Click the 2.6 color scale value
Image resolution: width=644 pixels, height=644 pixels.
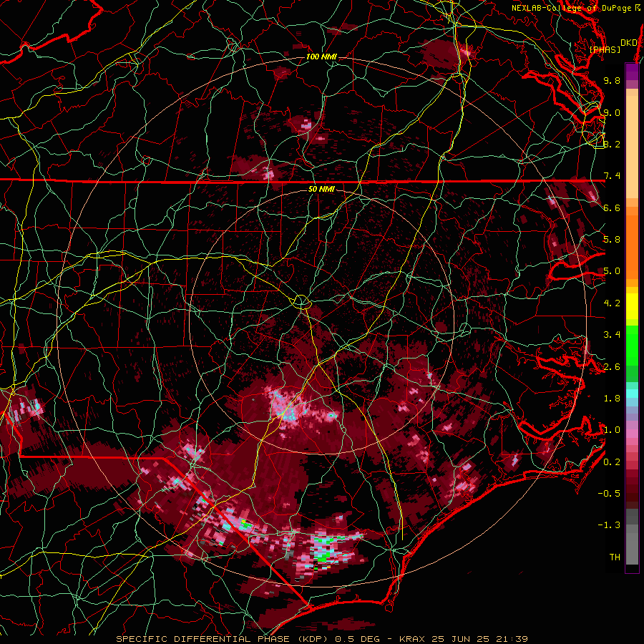[612, 367]
